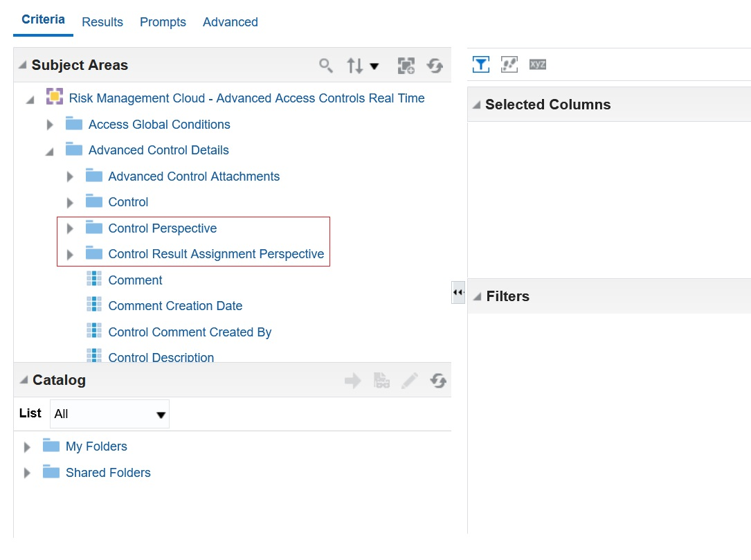
Task: Expand Shared Folders in Catalog
Action: click(x=28, y=473)
